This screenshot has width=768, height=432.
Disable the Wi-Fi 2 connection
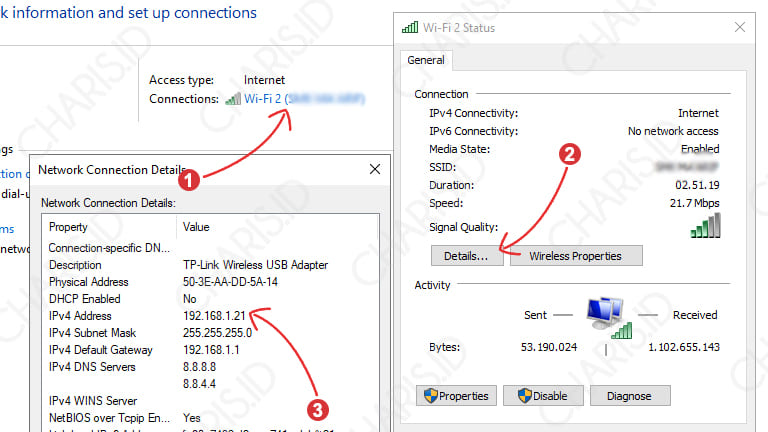point(541,396)
